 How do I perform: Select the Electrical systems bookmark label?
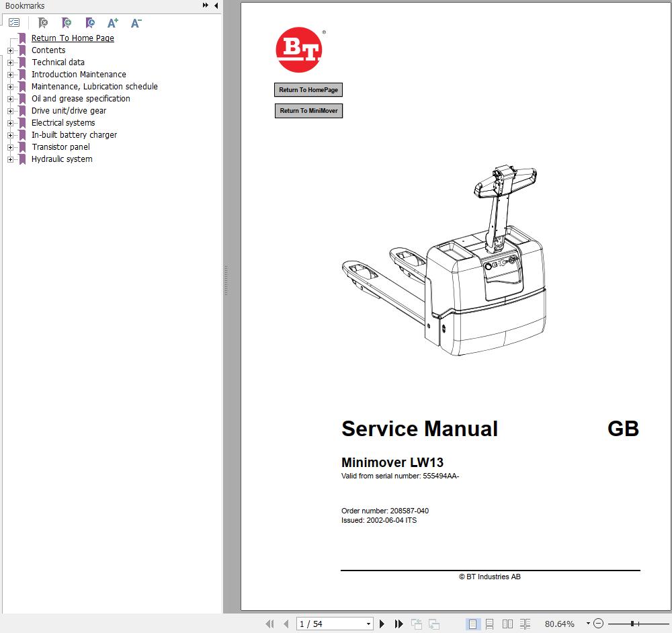(63, 122)
